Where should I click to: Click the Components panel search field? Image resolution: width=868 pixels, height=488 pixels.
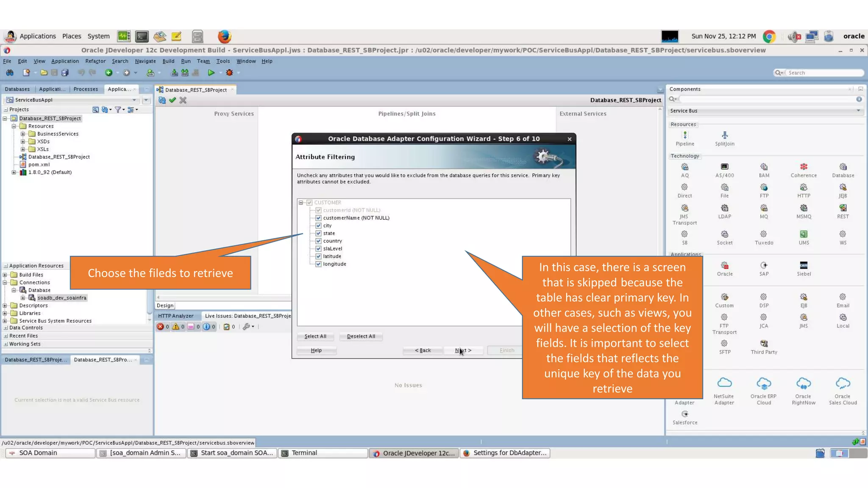pos(767,99)
